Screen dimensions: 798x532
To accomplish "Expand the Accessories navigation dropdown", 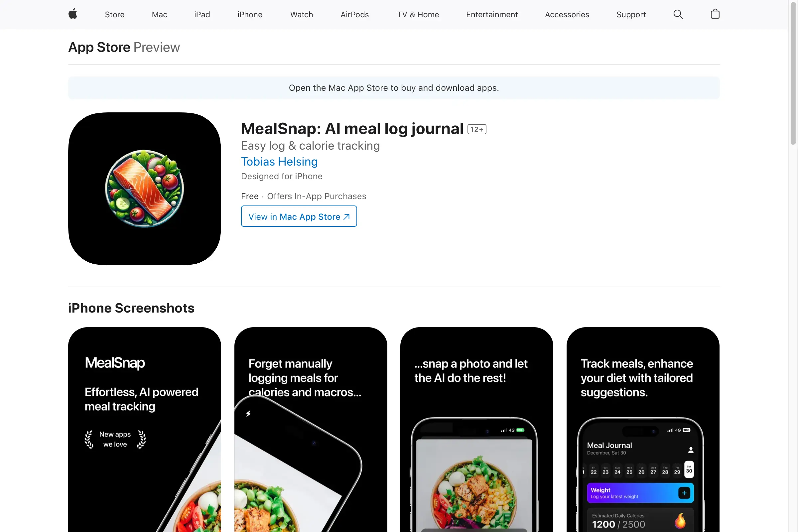I will (567, 14).
